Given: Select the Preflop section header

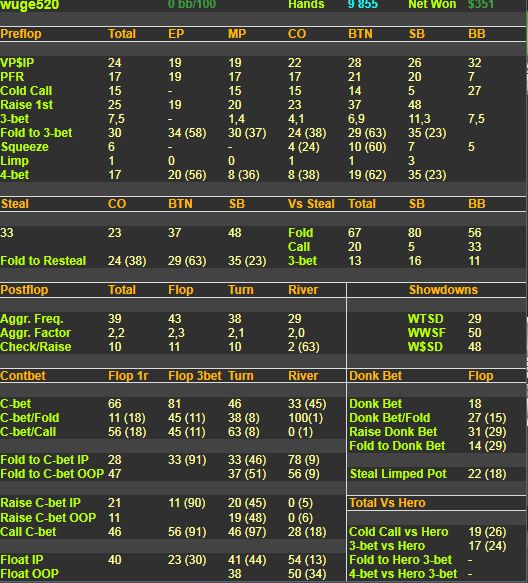Looking at the screenshot, I should coord(21,34).
